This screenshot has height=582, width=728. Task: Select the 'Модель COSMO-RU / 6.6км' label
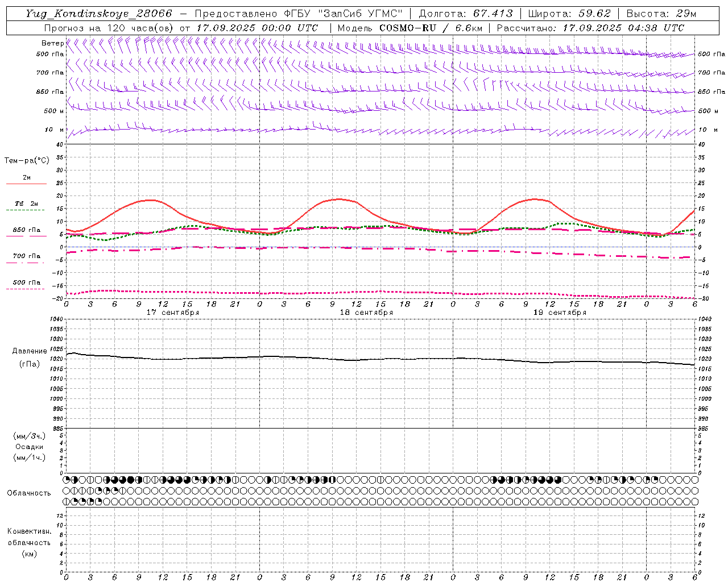click(x=409, y=28)
